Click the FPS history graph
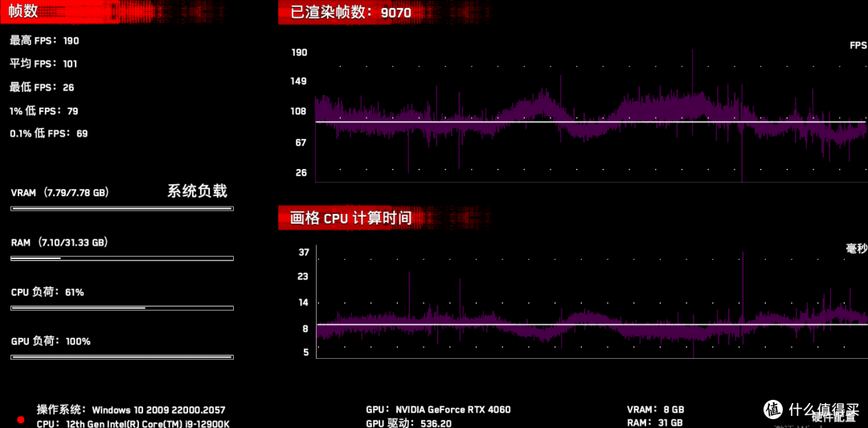 click(x=592, y=115)
